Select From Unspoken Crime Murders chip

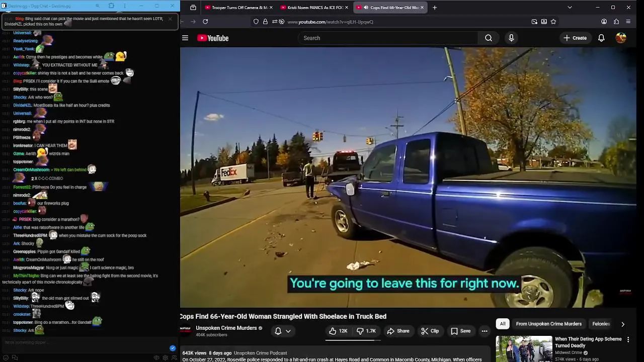pos(549,324)
